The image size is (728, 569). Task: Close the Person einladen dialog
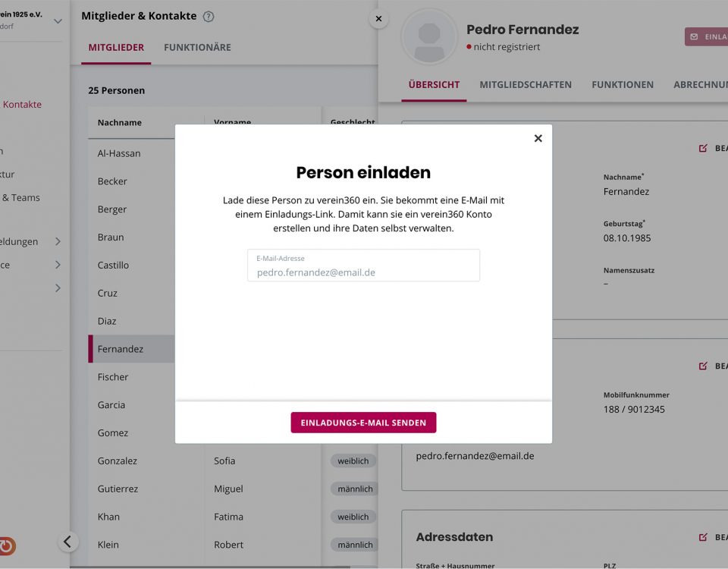tap(538, 138)
